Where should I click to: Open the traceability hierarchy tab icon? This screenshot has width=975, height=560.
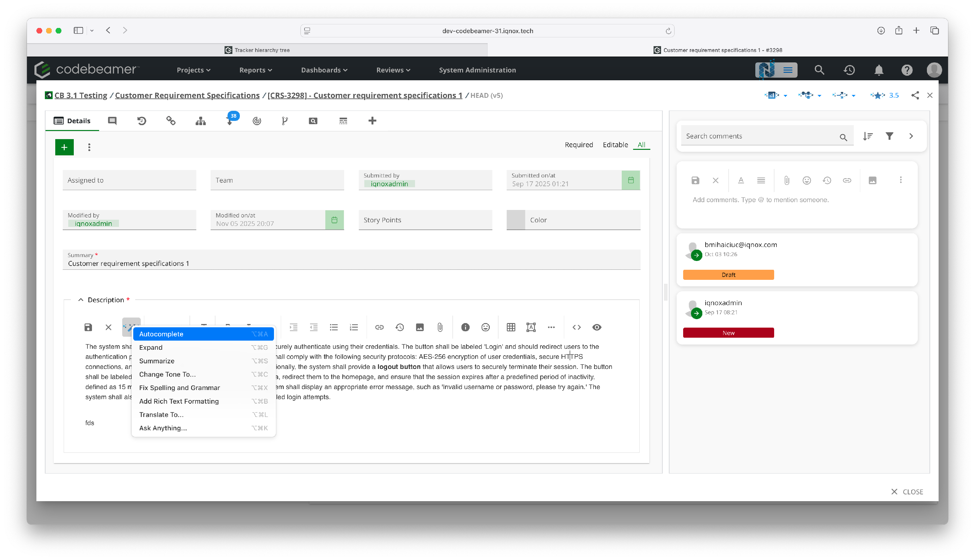pyautogui.click(x=201, y=121)
